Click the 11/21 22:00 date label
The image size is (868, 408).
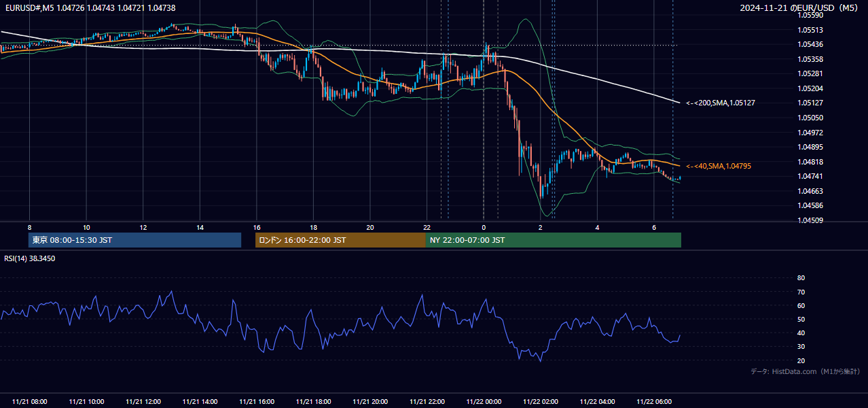click(x=427, y=402)
